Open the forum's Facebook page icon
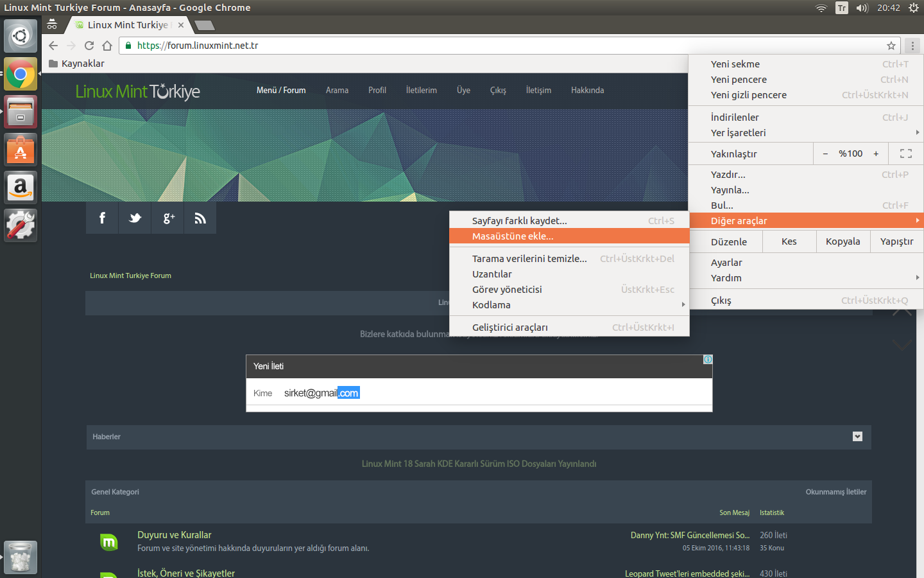The width and height of the screenshot is (924, 578). 102,218
